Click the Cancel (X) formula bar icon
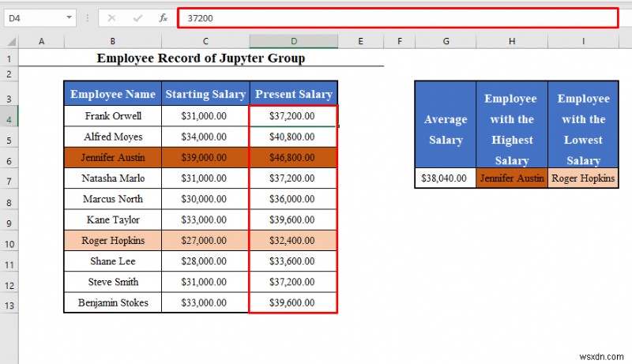Screen dimensions: 632x364 (x=111, y=18)
